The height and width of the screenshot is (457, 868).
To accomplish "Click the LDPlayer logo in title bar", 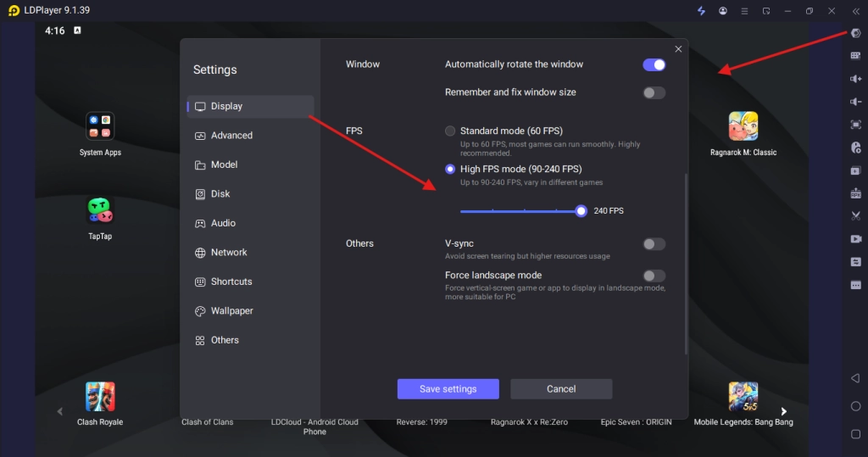I will tap(14, 10).
